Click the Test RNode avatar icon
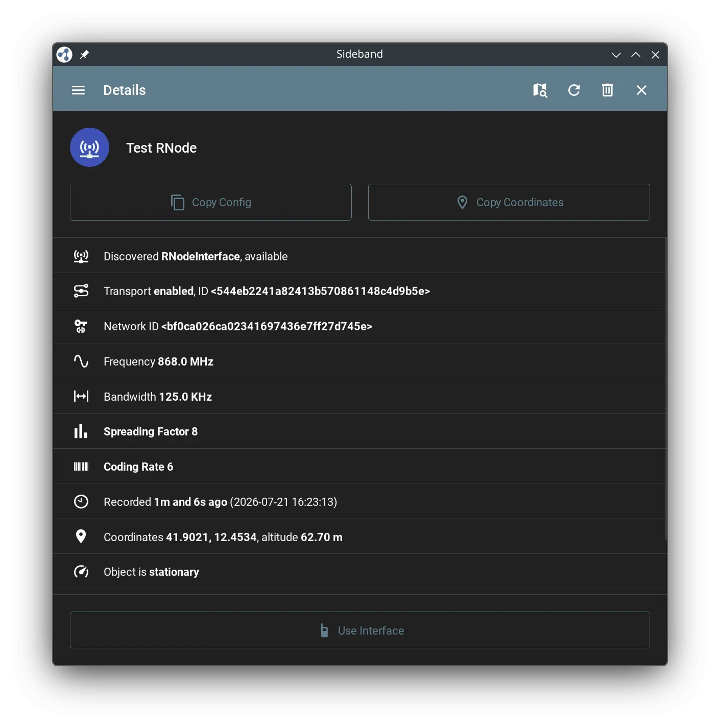720x728 pixels. (89, 148)
